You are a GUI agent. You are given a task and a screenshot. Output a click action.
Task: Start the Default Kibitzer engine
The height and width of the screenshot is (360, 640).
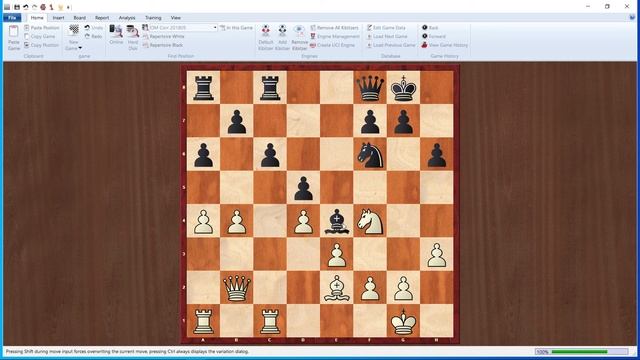click(x=266, y=38)
